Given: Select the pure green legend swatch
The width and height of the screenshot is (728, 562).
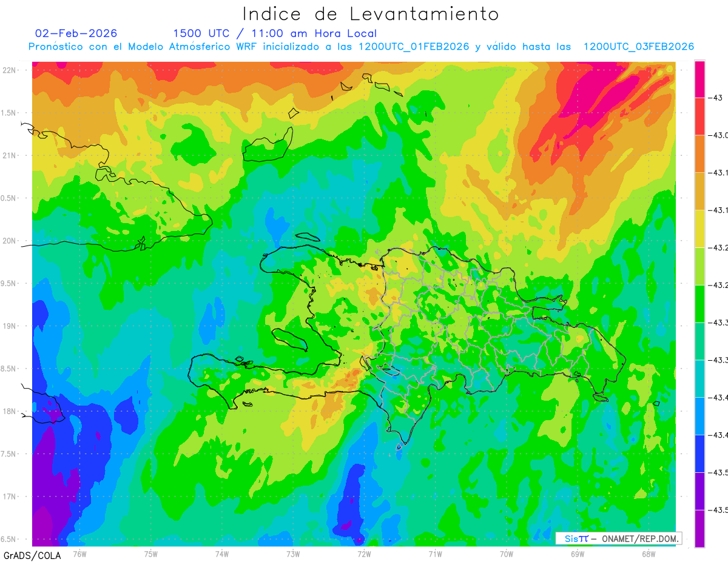Looking at the screenshot, I should [x=699, y=303].
